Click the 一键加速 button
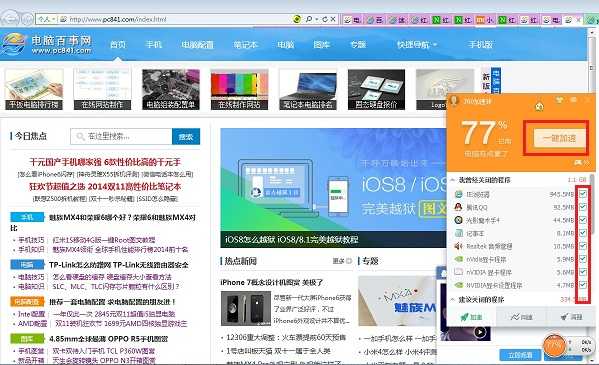The image size is (599, 365). click(x=559, y=138)
